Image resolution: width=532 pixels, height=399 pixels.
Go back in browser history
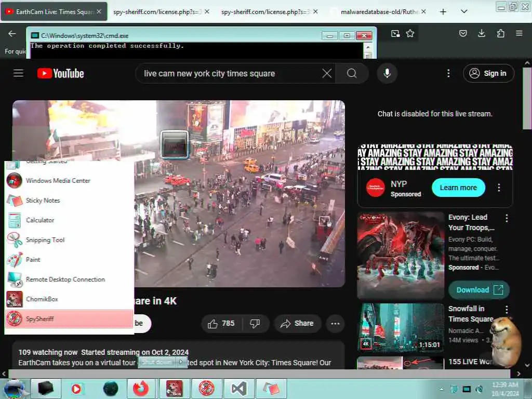(12, 33)
